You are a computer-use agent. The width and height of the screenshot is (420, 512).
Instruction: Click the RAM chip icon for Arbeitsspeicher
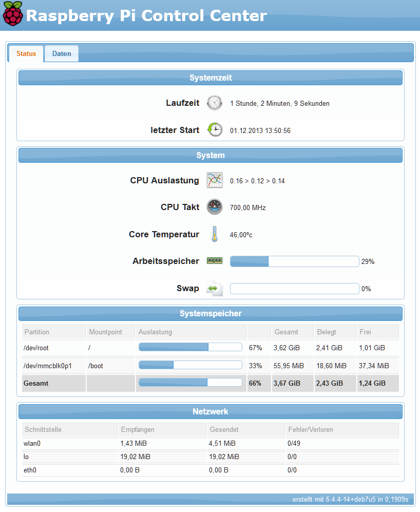pyautogui.click(x=215, y=261)
